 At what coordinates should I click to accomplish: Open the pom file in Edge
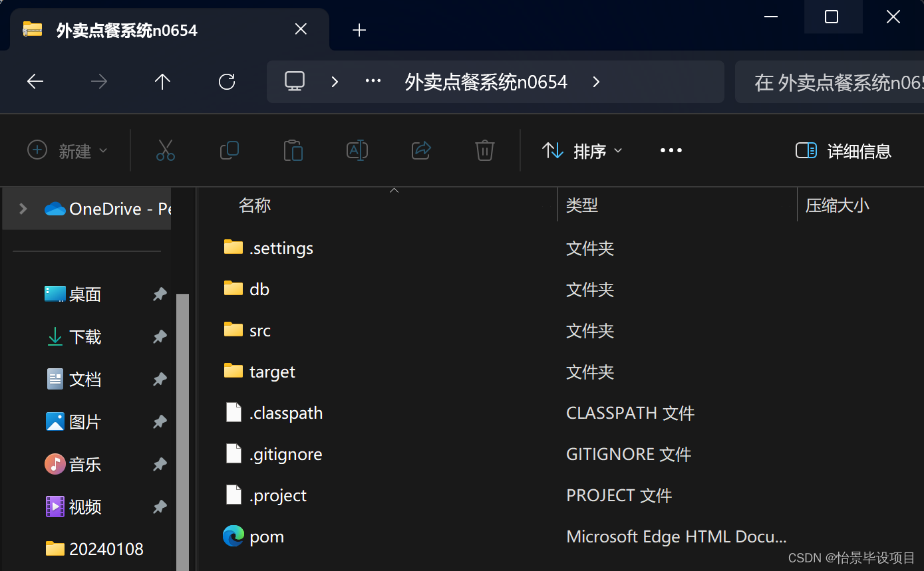tap(266, 536)
